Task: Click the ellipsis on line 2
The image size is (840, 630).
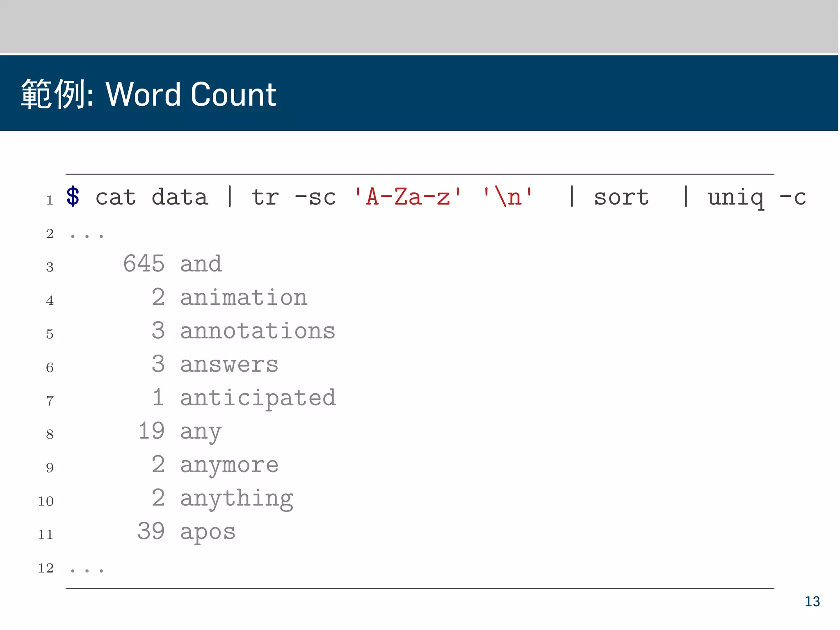Action: pos(87,236)
